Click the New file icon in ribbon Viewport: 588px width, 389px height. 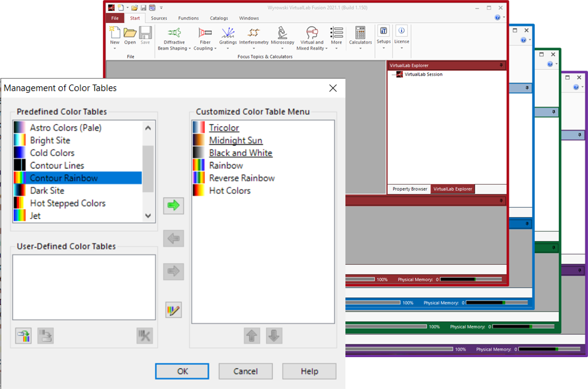(x=115, y=33)
